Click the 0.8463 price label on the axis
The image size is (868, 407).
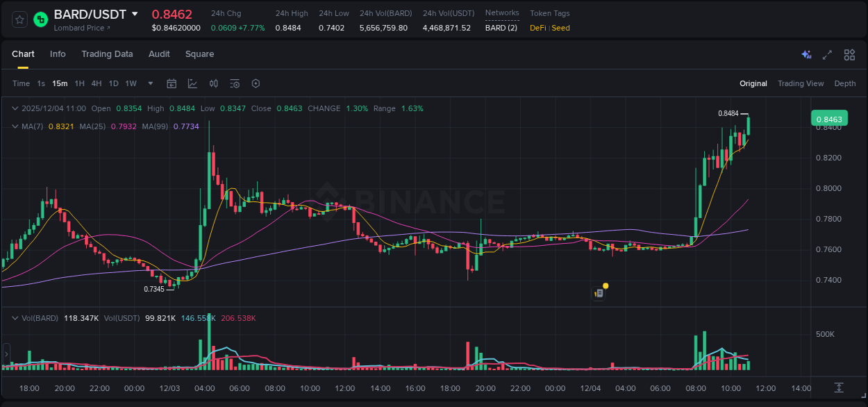pos(829,119)
